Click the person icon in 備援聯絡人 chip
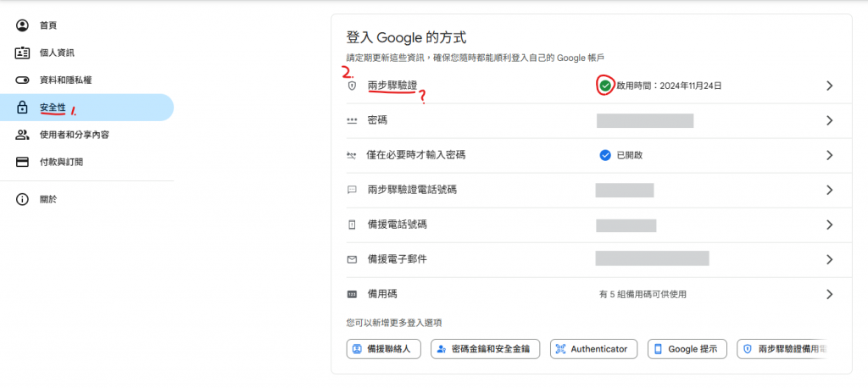Viewport: 868px width, 388px height. point(357,349)
